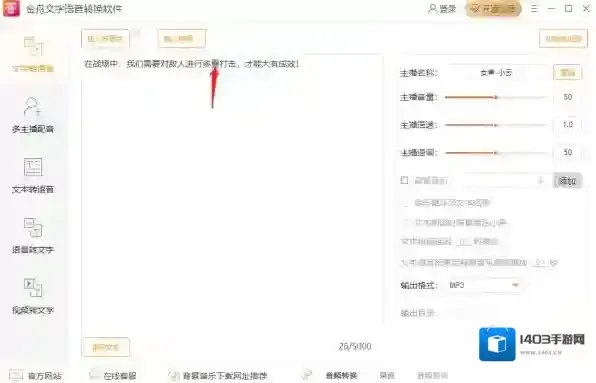Open the VIP membership button in title bar
596x383 pixels.
(x=494, y=8)
